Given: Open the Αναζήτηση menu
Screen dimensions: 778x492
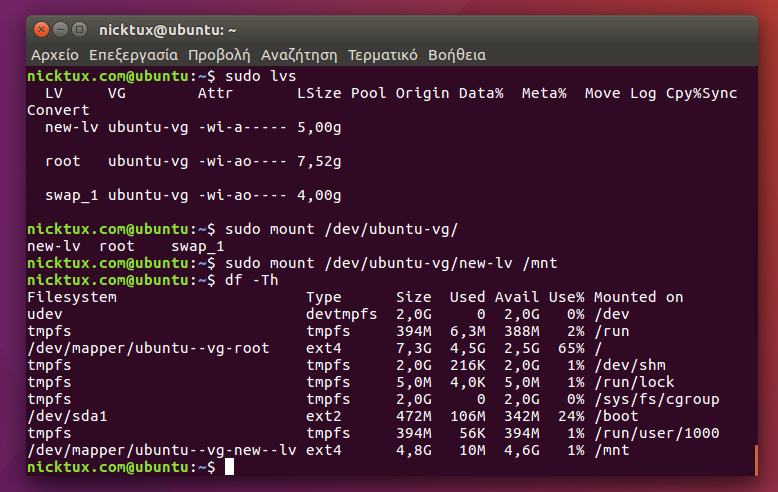Looking at the screenshot, I should coord(299,55).
